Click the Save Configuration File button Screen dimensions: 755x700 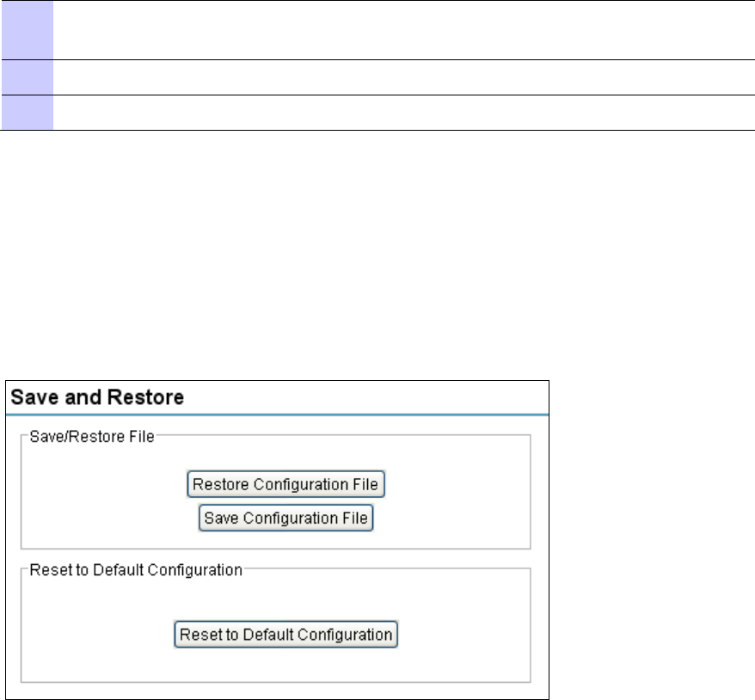coord(285,518)
